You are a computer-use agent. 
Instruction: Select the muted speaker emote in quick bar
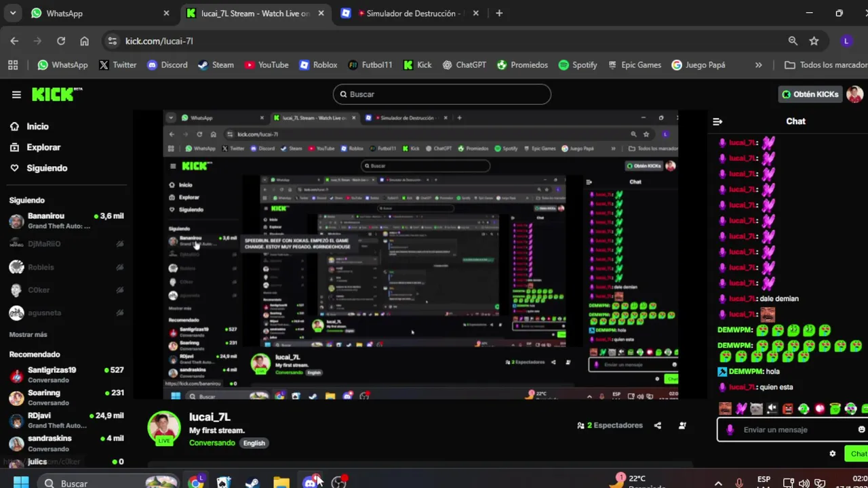coord(772,409)
